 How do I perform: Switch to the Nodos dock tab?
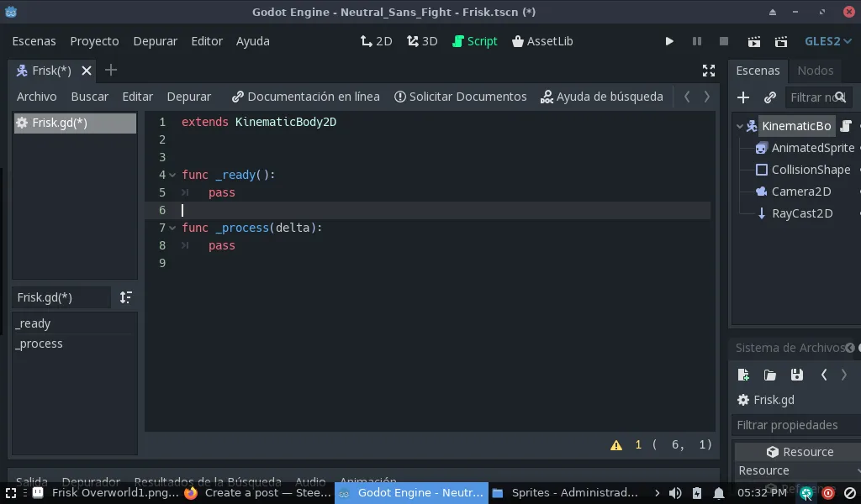816,71
